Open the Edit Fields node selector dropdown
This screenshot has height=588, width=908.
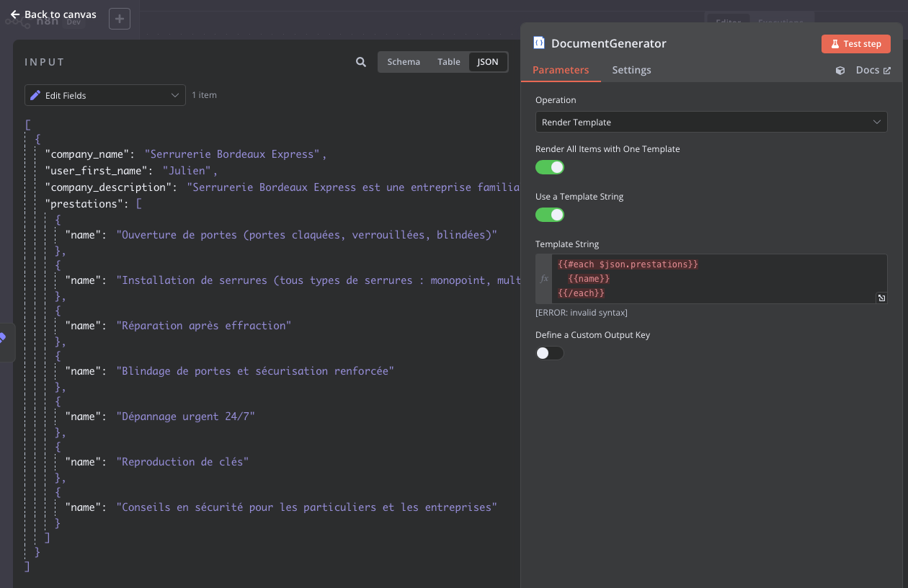pyautogui.click(x=105, y=95)
